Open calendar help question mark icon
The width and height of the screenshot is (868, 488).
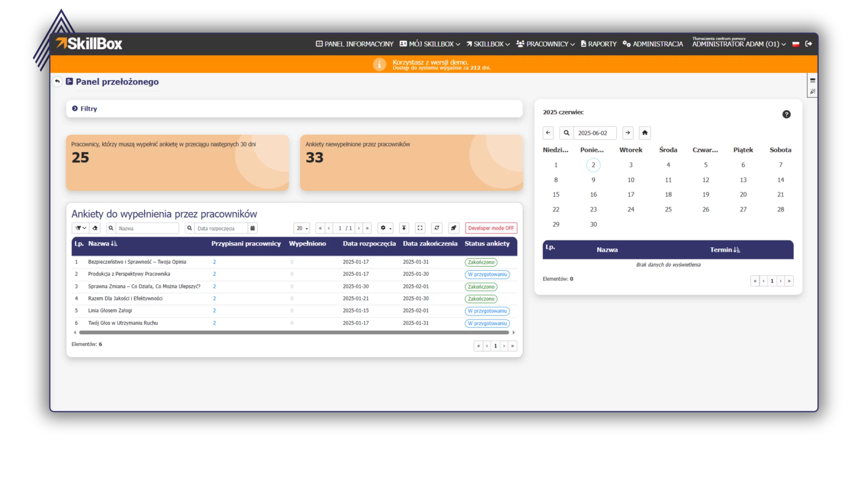(x=786, y=114)
